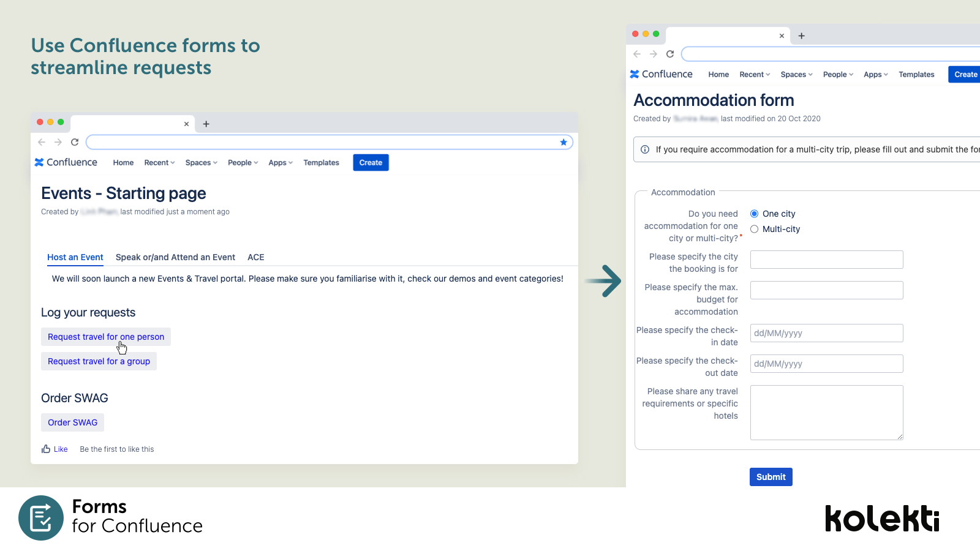Switch to Host an Event tab
Viewport: 980px width, 551px height.
point(75,257)
